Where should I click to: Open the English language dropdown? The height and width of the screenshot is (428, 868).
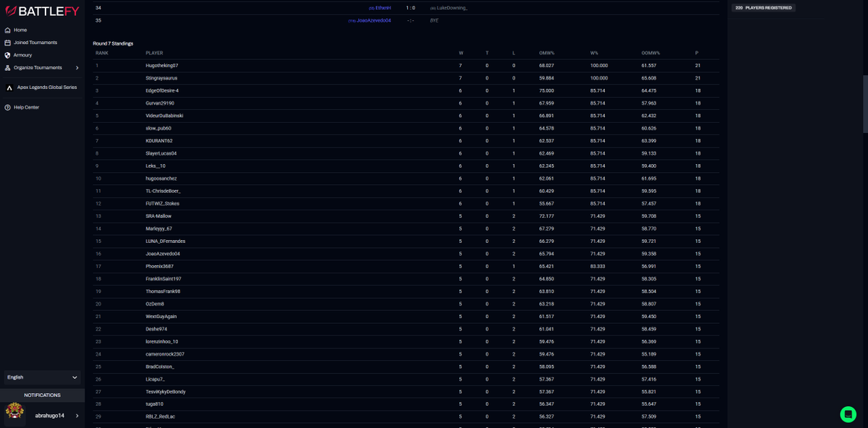(42, 377)
